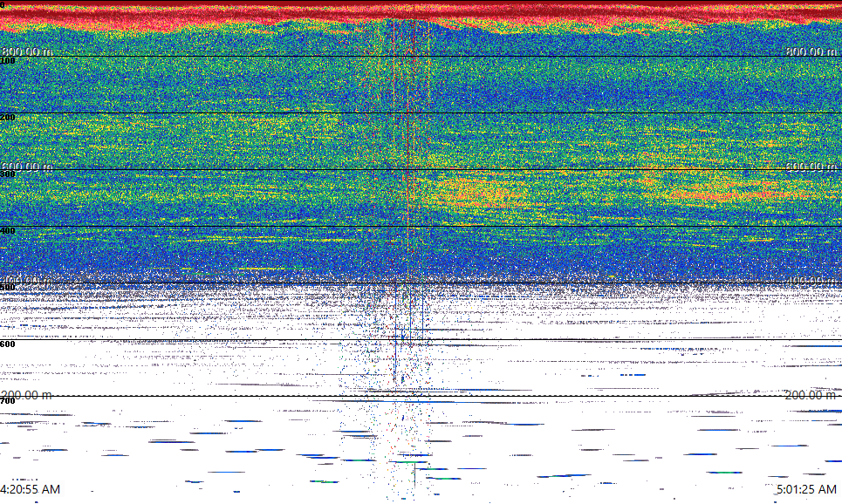Click the left-edge 200.00 m range label
The width and height of the screenshot is (842, 504).
pyautogui.click(x=27, y=396)
